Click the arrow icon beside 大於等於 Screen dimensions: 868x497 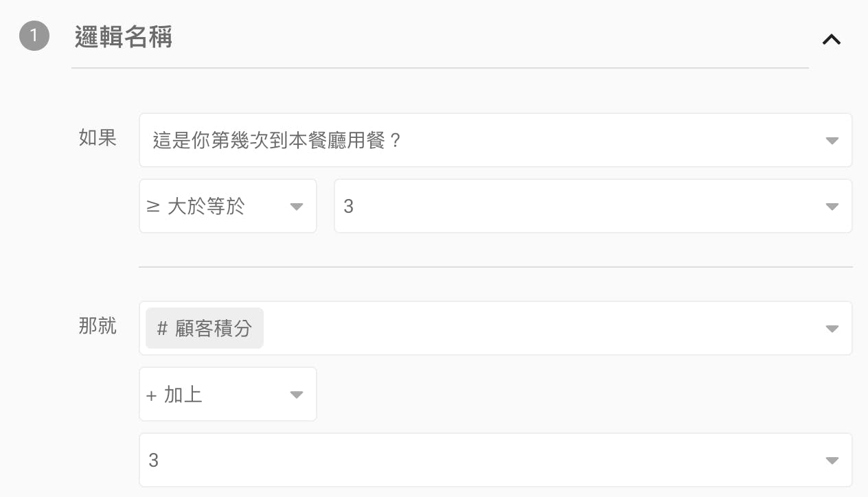[297, 207]
